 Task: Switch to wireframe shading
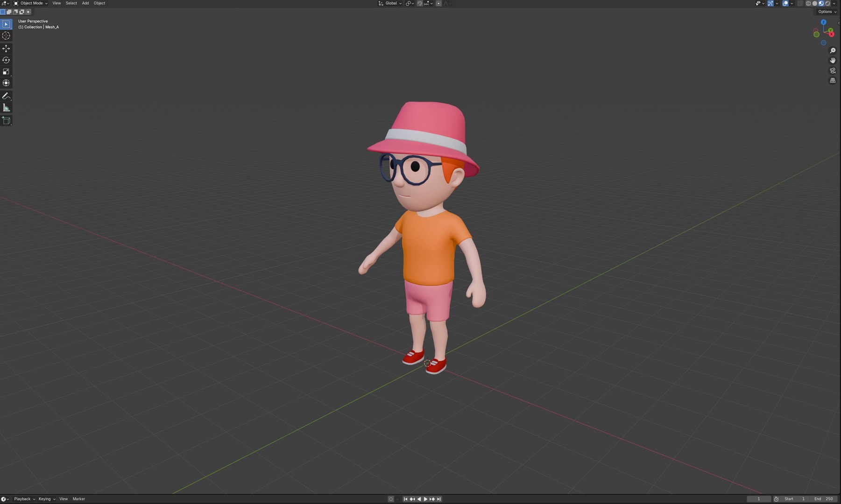point(808,3)
